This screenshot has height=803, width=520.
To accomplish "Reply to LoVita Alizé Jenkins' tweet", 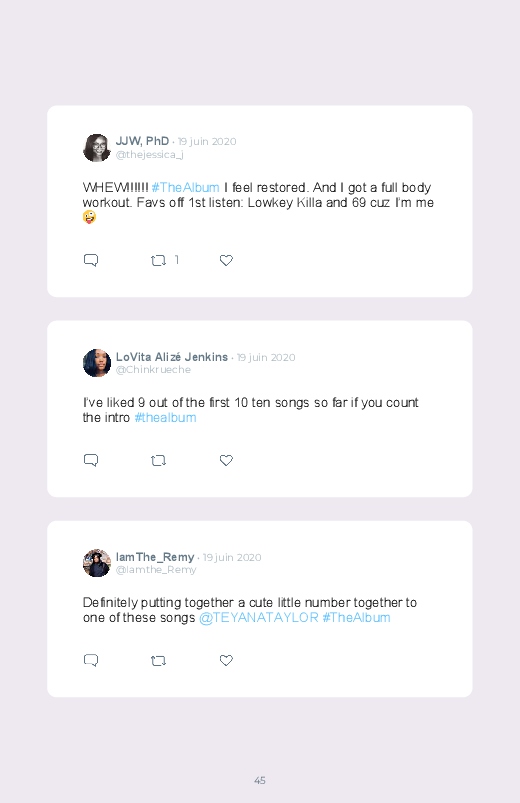I will tap(91, 460).
